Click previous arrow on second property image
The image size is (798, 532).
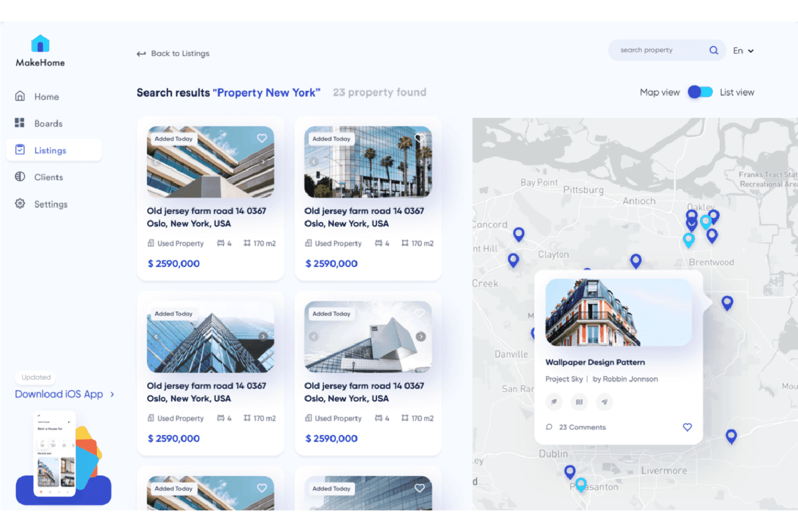point(314,162)
